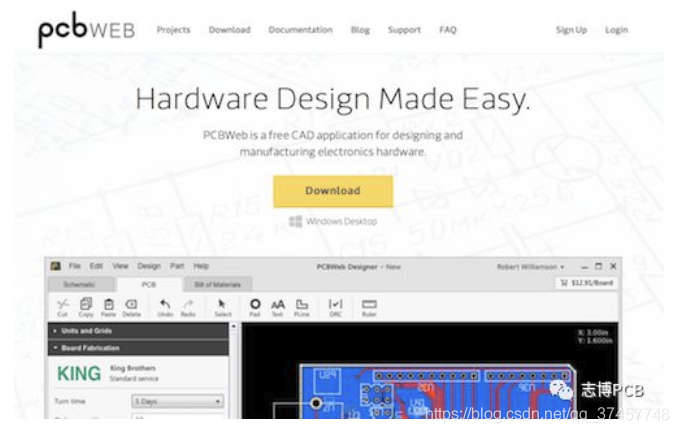Image resolution: width=679 pixels, height=433 pixels.
Task: Visit the Support page
Action: [404, 30]
